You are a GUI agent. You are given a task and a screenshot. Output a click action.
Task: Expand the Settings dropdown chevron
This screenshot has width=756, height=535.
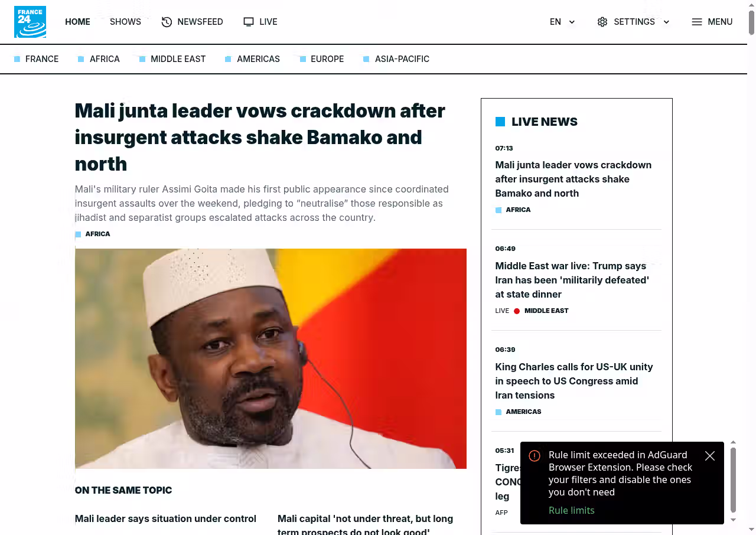click(x=666, y=22)
